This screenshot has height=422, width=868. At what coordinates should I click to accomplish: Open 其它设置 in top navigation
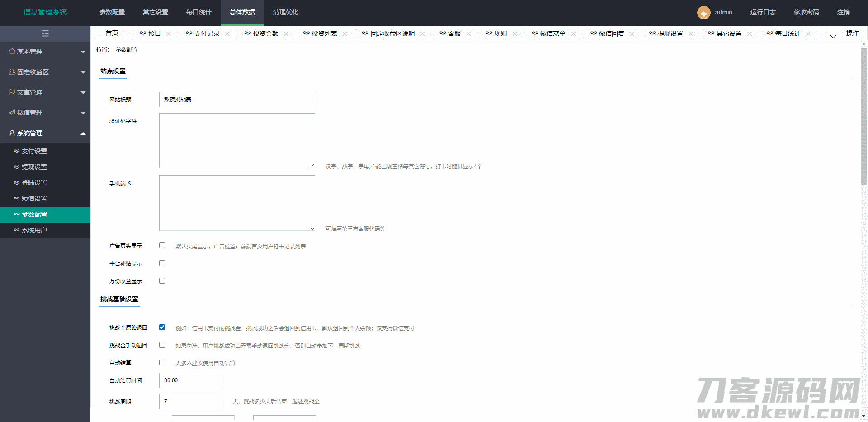tap(156, 13)
